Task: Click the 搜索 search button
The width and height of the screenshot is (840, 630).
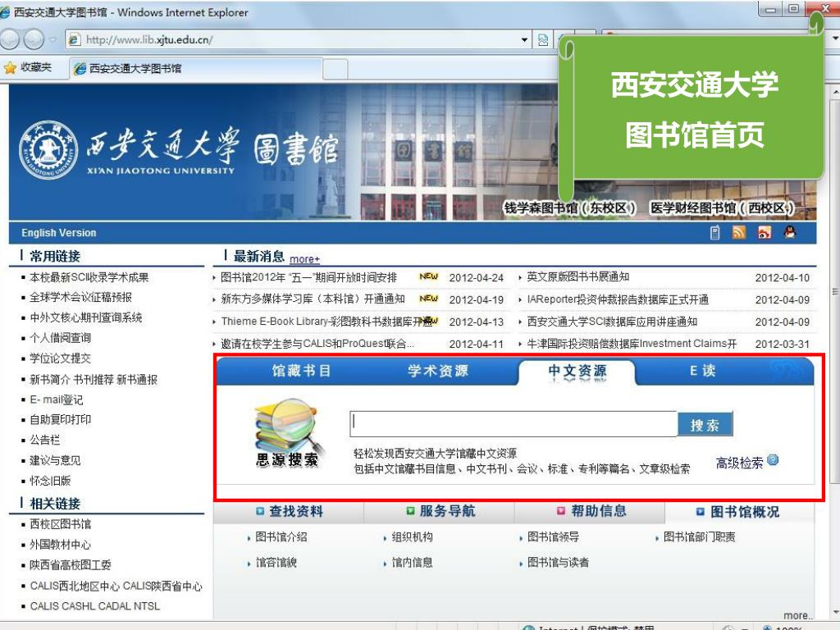Action: coord(705,425)
